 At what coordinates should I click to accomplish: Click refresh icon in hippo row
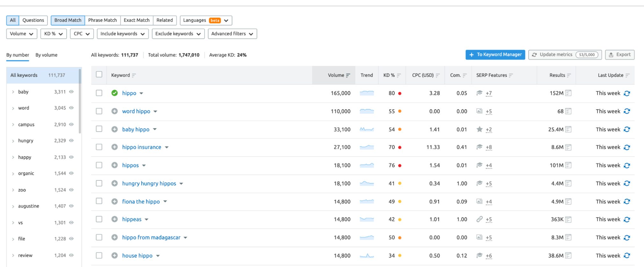click(627, 93)
